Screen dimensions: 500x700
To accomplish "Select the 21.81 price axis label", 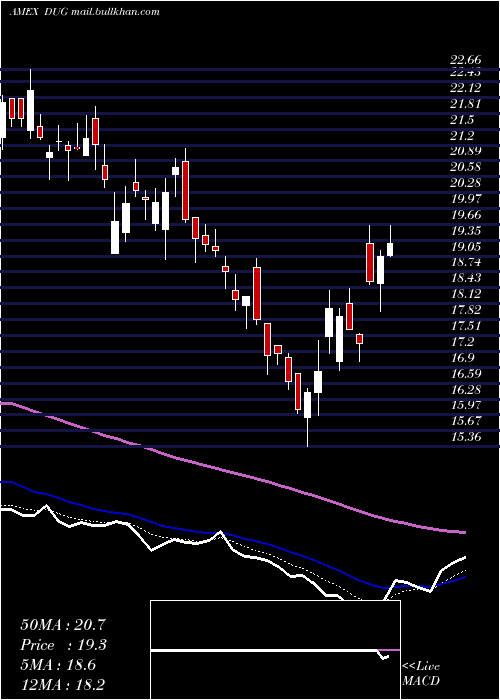I will click(x=465, y=104).
